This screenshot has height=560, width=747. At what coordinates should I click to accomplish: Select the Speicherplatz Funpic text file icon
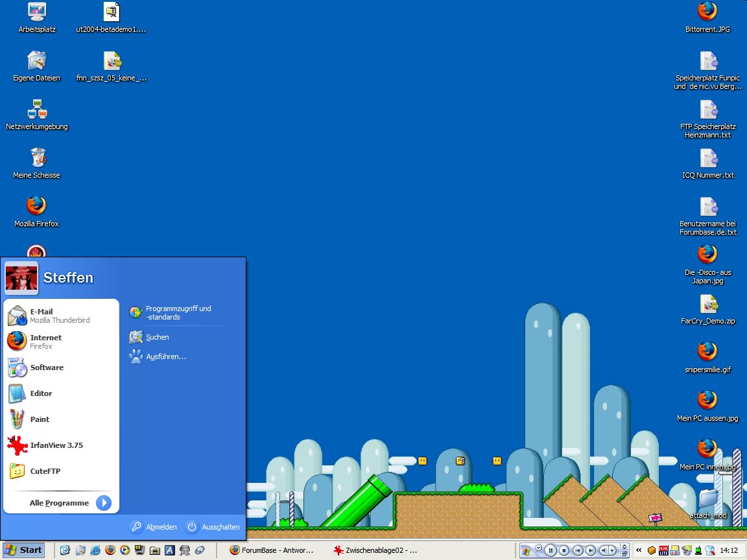coord(707,70)
